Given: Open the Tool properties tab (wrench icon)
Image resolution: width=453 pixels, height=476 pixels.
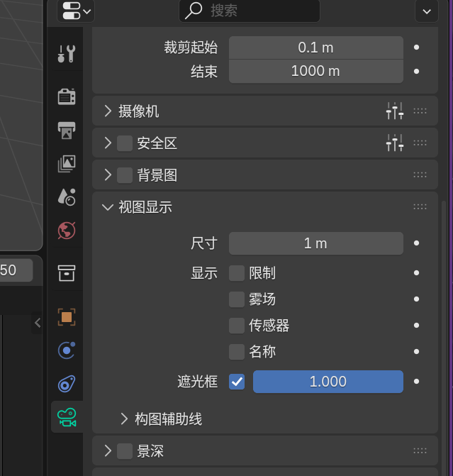Looking at the screenshot, I should click(x=67, y=53).
